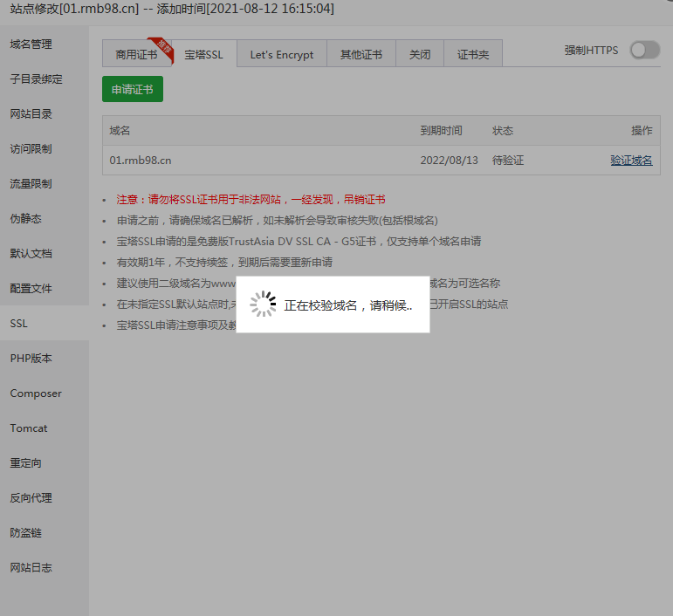The image size is (673, 616).
Task: Switch to 宝塔SSL tab
Action: [x=204, y=54]
